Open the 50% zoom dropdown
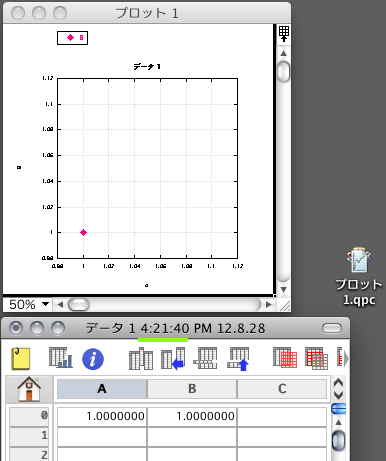The image size is (386, 461). 28,304
